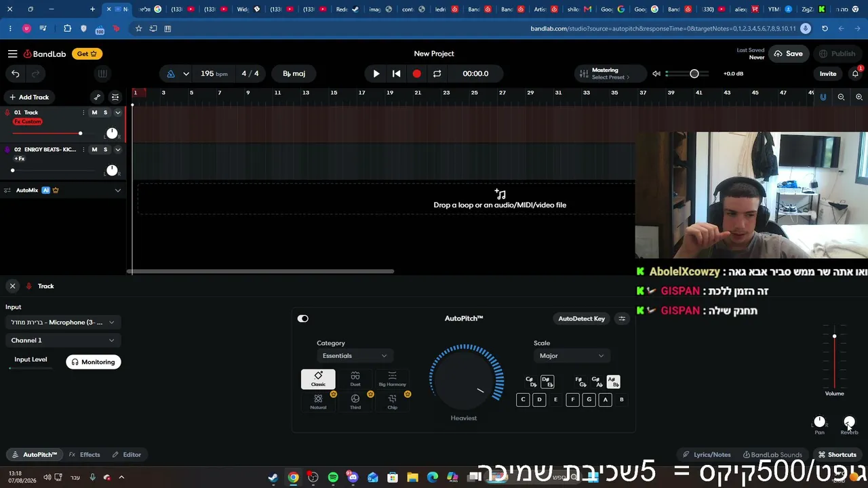Select the Big Harmony preset
The height and width of the screenshot is (488, 868).
click(392, 379)
